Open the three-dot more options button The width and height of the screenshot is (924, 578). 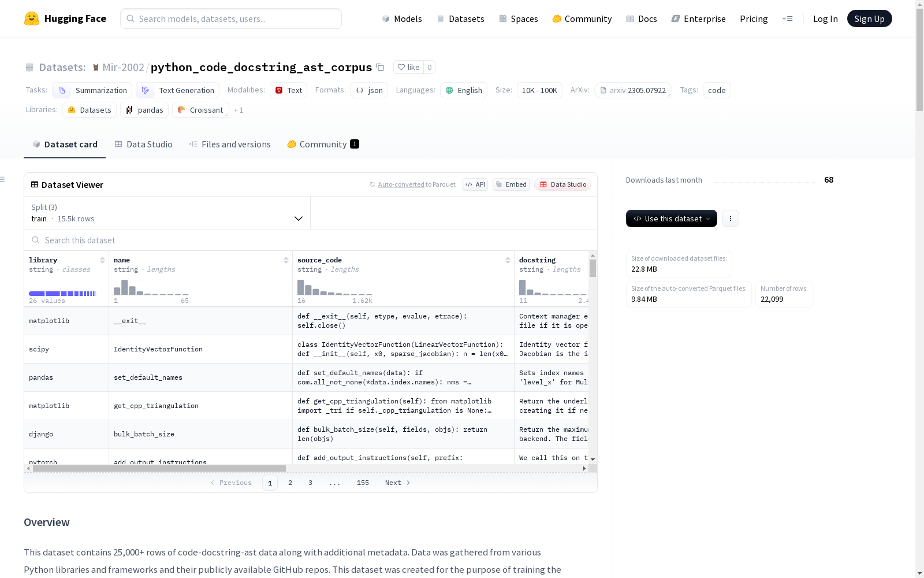point(731,218)
